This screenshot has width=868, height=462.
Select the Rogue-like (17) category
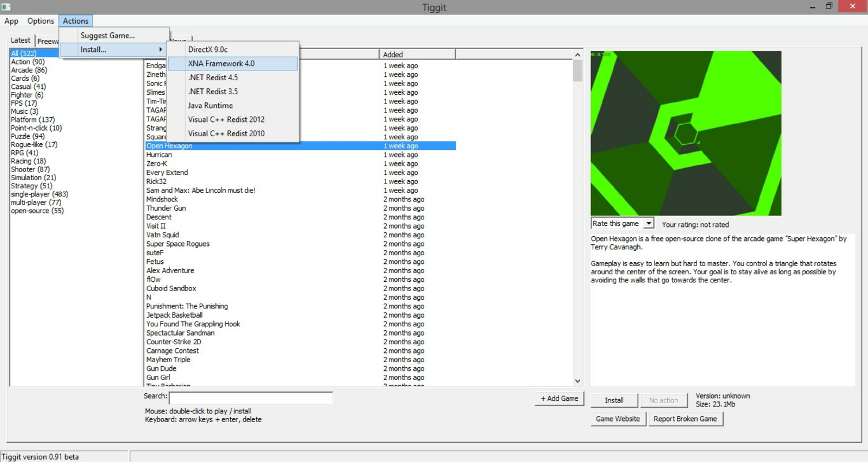point(34,144)
